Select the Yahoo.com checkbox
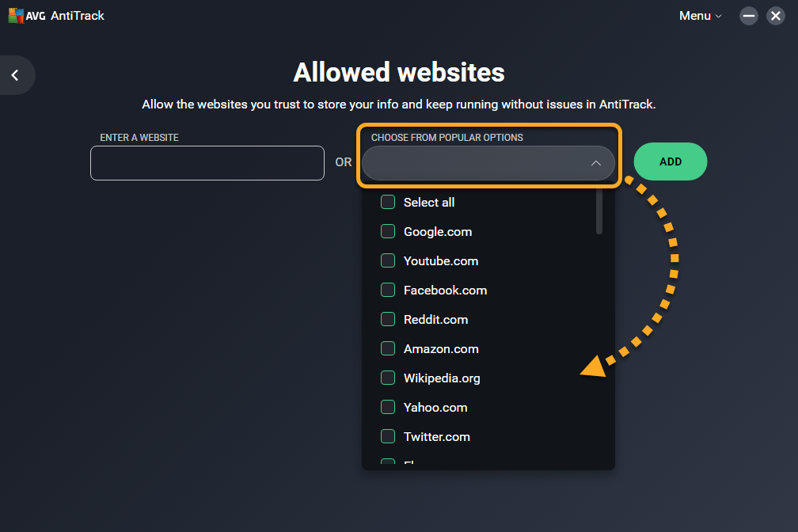 coord(388,408)
